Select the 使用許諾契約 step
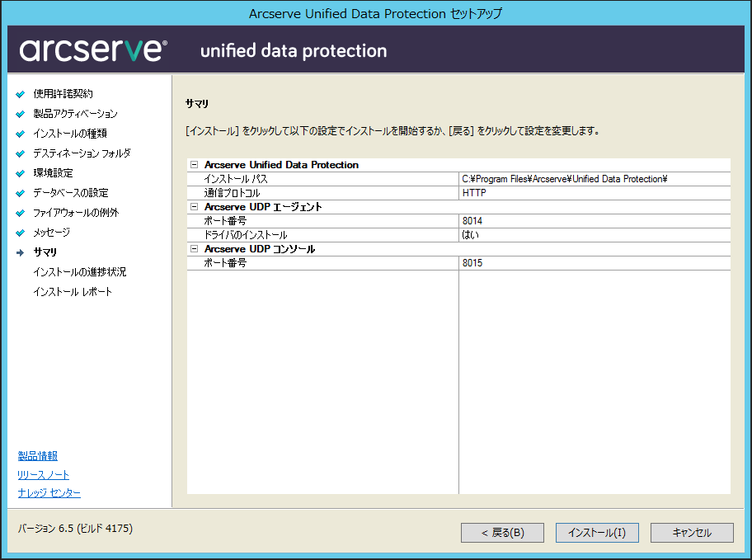Viewport: 752px width, 560px height. tap(63, 93)
